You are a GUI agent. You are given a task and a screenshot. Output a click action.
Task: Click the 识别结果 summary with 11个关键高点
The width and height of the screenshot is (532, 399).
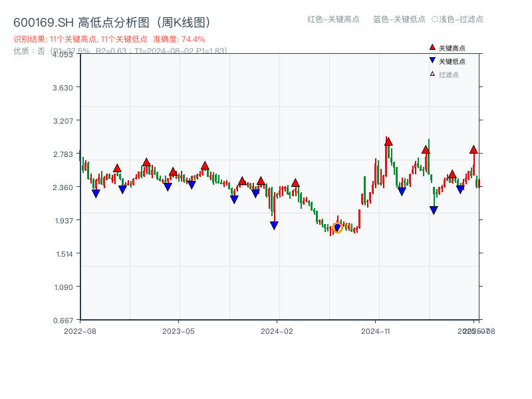pos(80,39)
